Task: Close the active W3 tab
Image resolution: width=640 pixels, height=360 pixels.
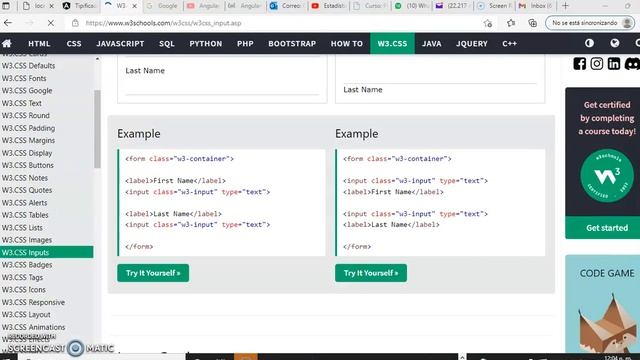Action: tap(134, 6)
